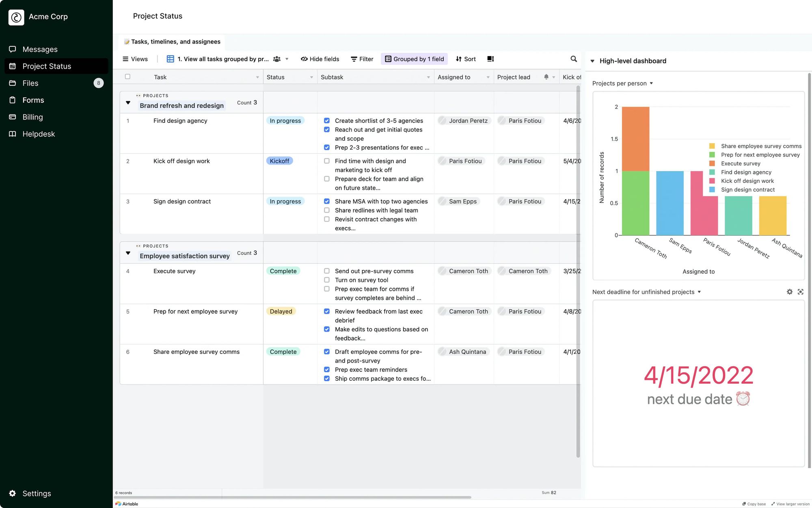Click the settings gear on next deadline widget

789,291
